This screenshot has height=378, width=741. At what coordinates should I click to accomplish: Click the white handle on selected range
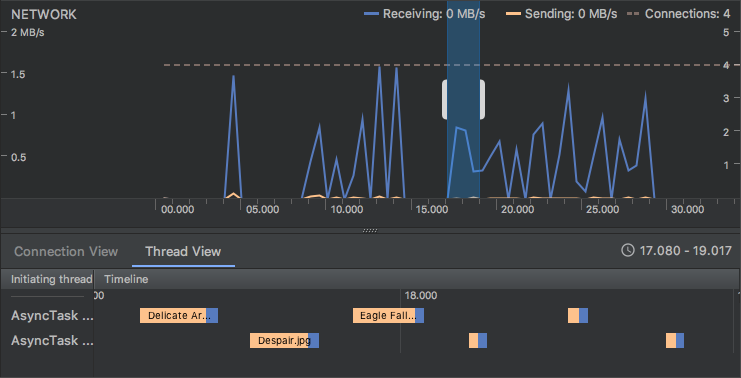tap(463, 99)
